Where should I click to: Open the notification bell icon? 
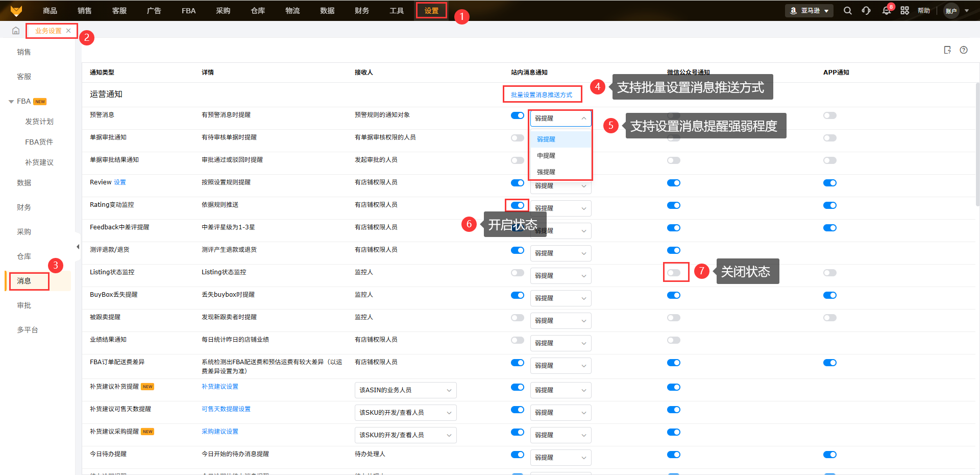click(887, 11)
